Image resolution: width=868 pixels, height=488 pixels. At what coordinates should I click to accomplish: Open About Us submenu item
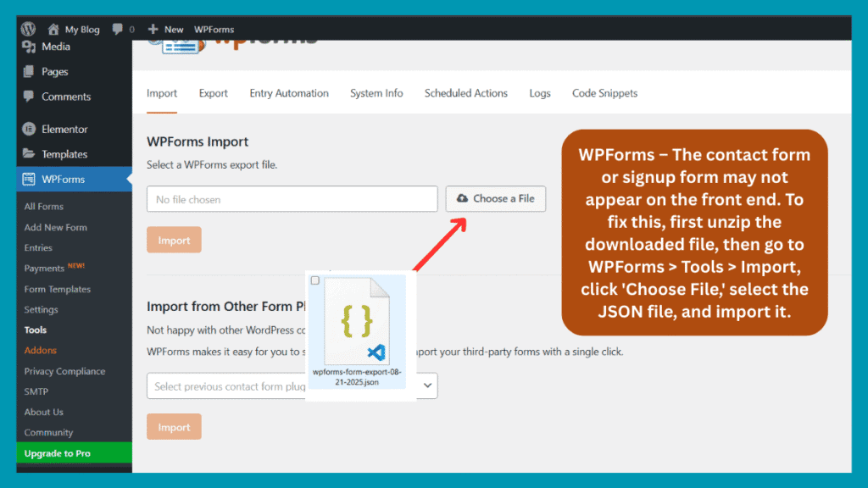(x=44, y=413)
